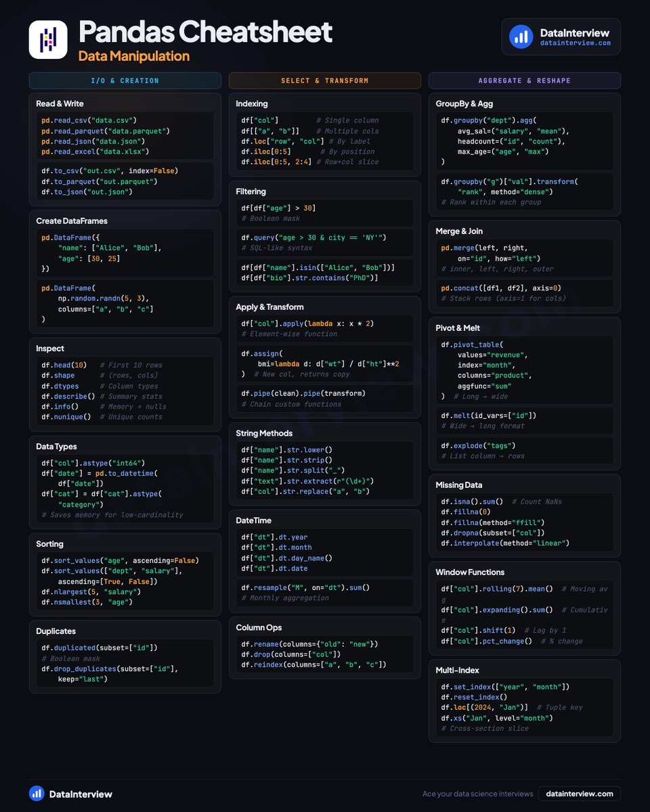This screenshot has height=812, width=650.
Task: Click the df["col"].pct_change() line
Action: pyautogui.click(x=486, y=641)
